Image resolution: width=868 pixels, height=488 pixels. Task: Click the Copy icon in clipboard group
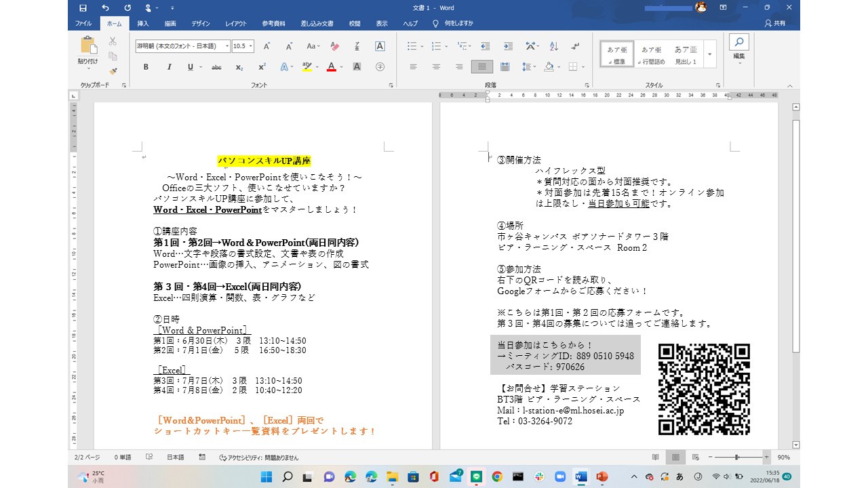(113, 56)
